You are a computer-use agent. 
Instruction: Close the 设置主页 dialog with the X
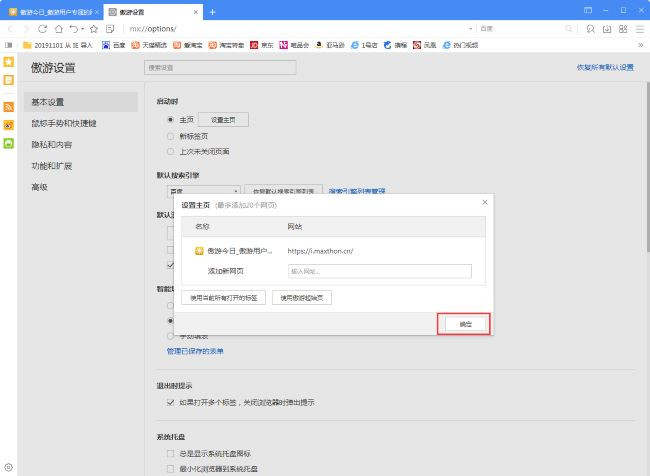485,202
